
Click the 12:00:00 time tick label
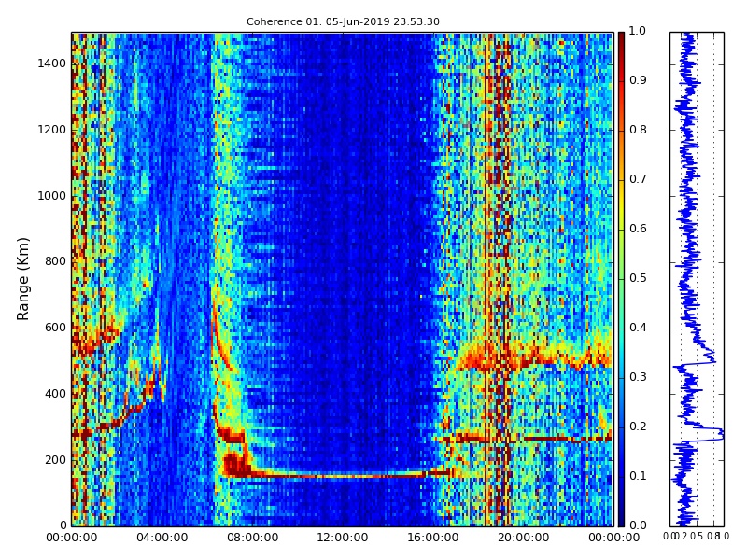tap(343, 538)
